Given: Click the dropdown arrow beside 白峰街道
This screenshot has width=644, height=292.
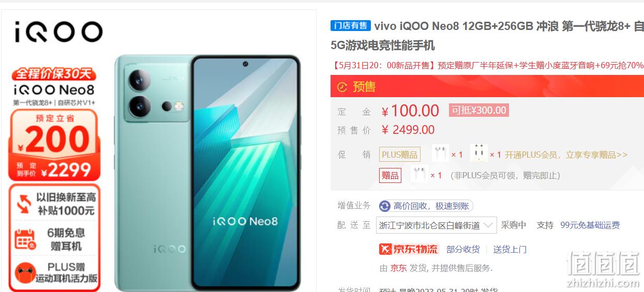Looking at the screenshot, I should point(489,225).
